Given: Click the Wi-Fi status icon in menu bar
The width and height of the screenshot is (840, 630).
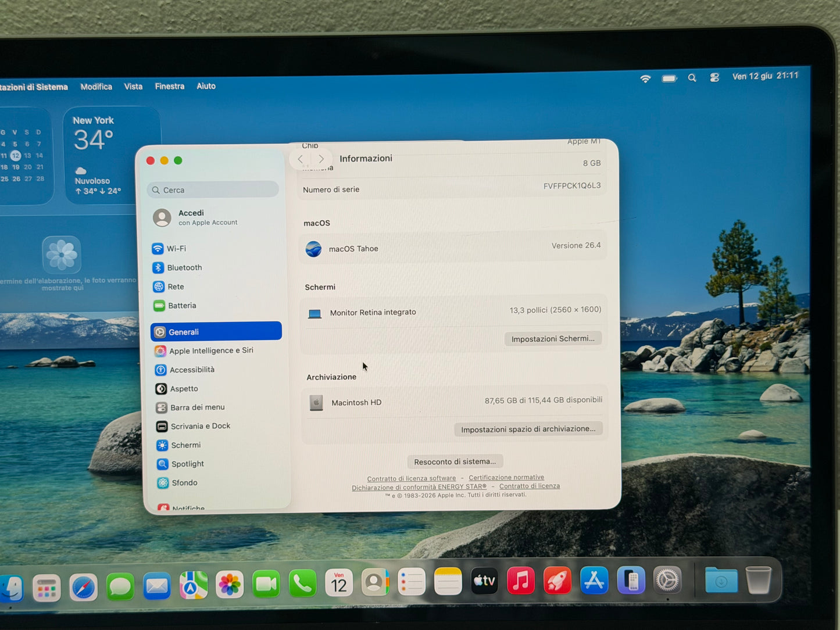Looking at the screenshot, I should point(645,78).
